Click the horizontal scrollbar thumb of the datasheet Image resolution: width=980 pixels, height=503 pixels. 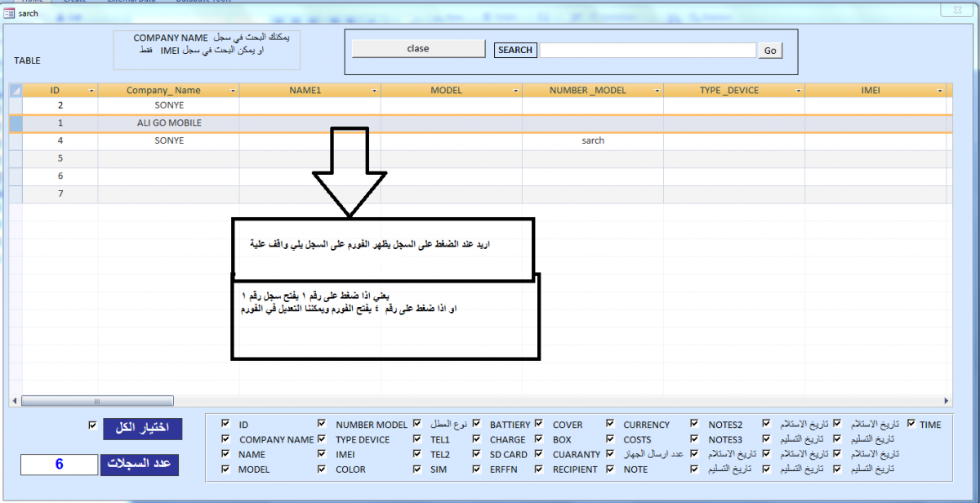97,401
